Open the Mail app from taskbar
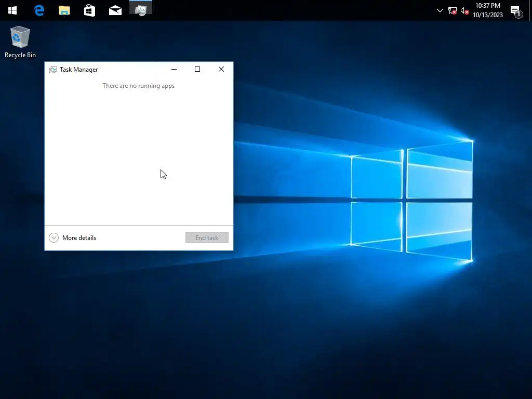This screenshot has width=532, height=399. pyautogui.click(x=115, y=10)
